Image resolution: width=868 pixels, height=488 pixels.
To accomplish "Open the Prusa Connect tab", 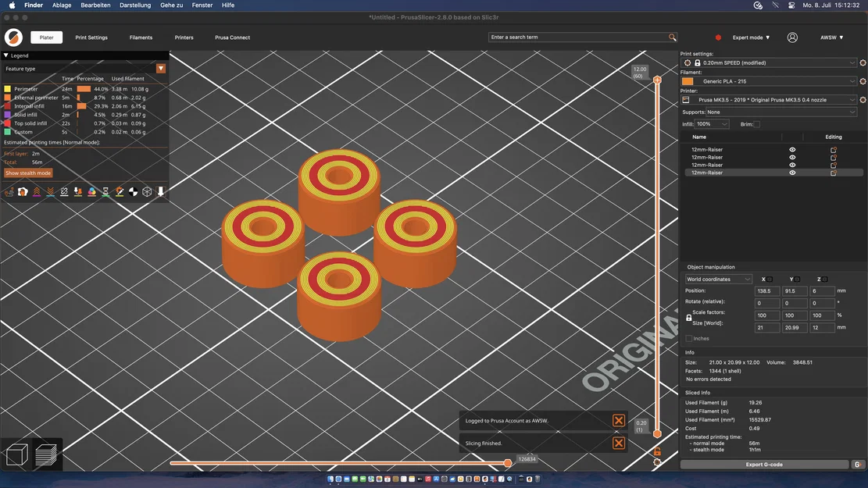I will pos(233,37).
